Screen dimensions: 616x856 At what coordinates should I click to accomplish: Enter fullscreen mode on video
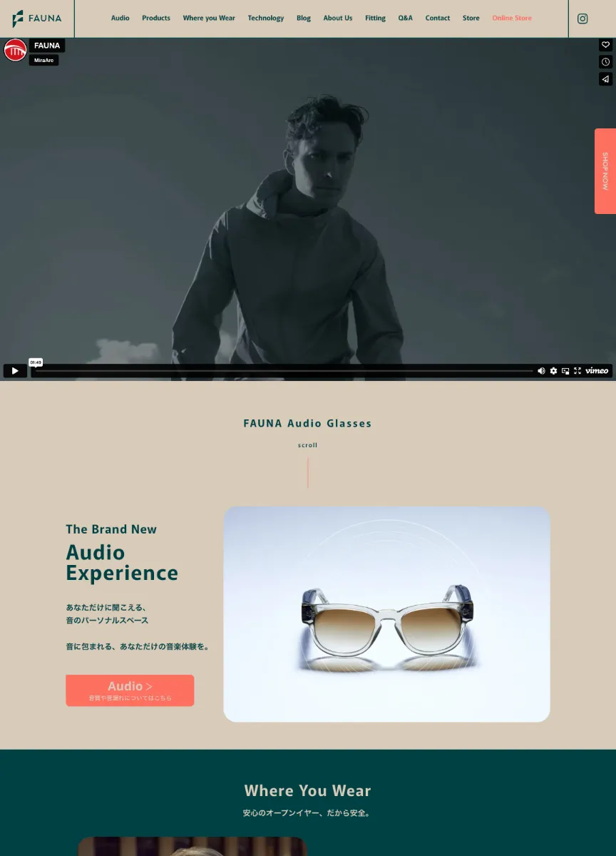click(577, 371)
